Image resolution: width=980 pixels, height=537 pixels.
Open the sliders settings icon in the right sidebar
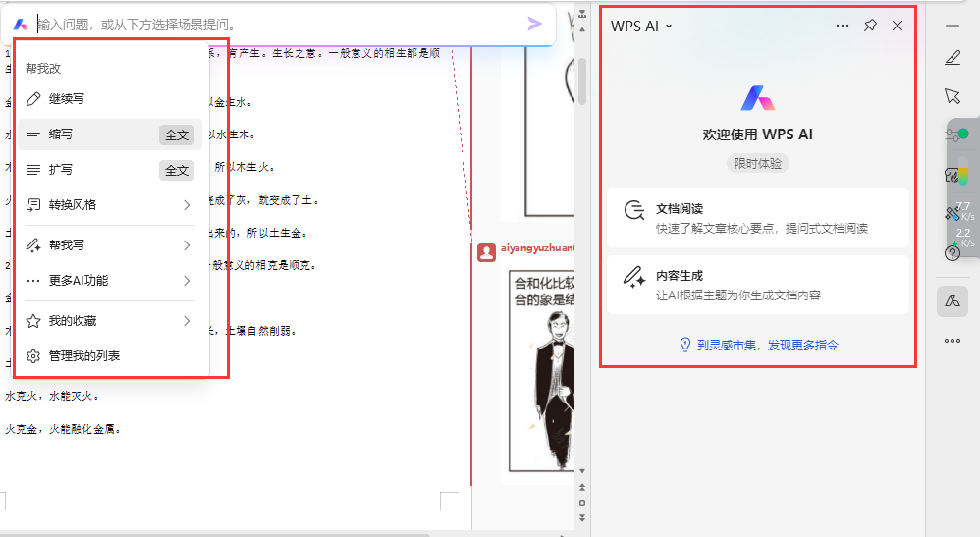click(x=953, y=134)
